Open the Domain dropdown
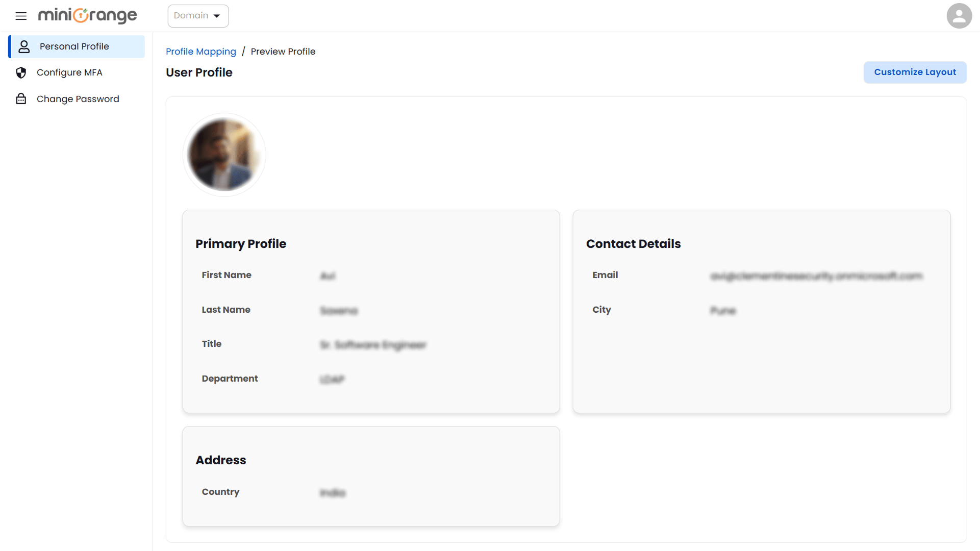The width and height of the screenshot is (980, 551). (x=198, y=16)
